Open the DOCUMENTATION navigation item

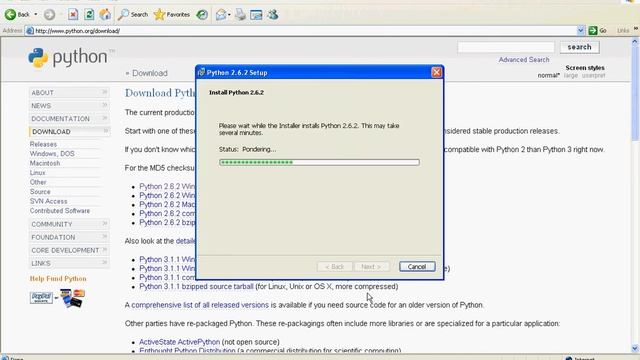[x=69, y=119]
